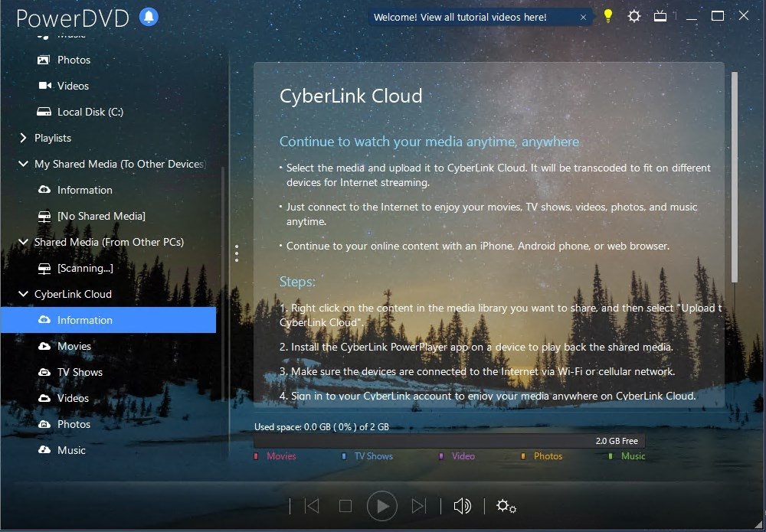Open playback settings gears icon
This screenshot has height=532, width=766.
(506, 506)
